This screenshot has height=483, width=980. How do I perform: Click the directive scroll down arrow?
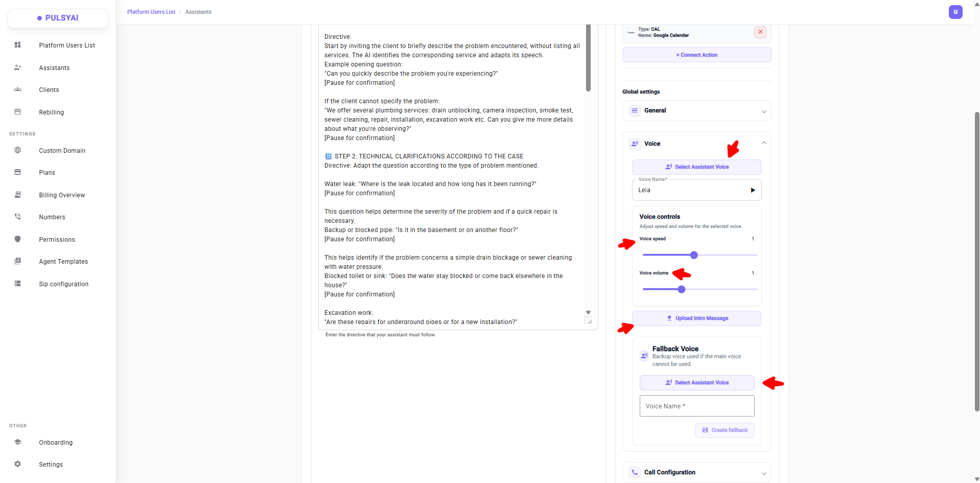[x=588, y=312]
